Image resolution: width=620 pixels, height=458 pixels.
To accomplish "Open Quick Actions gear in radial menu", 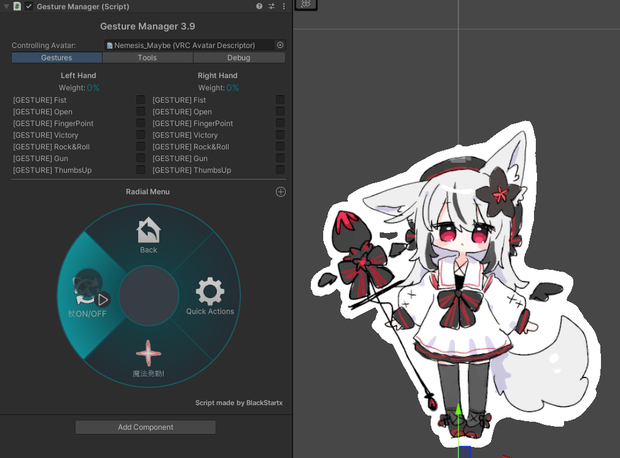I will coord(210,296).
